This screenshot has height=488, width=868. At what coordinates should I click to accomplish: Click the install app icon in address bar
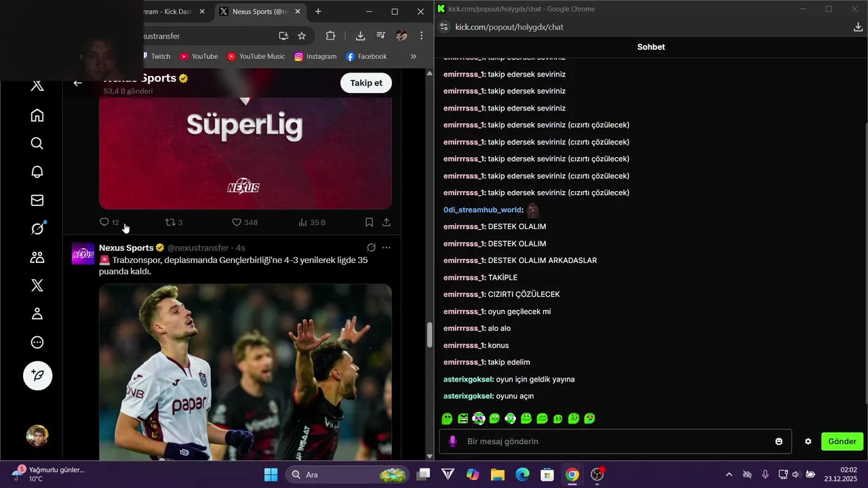283,36
